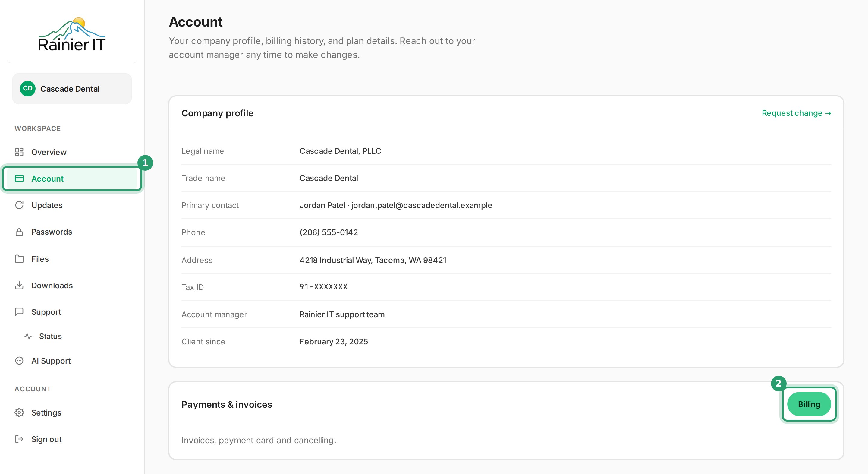The image size is (868, 474).
Task: Click the Cascade Dental workspace switcher
Action: [x=72, y=89]
